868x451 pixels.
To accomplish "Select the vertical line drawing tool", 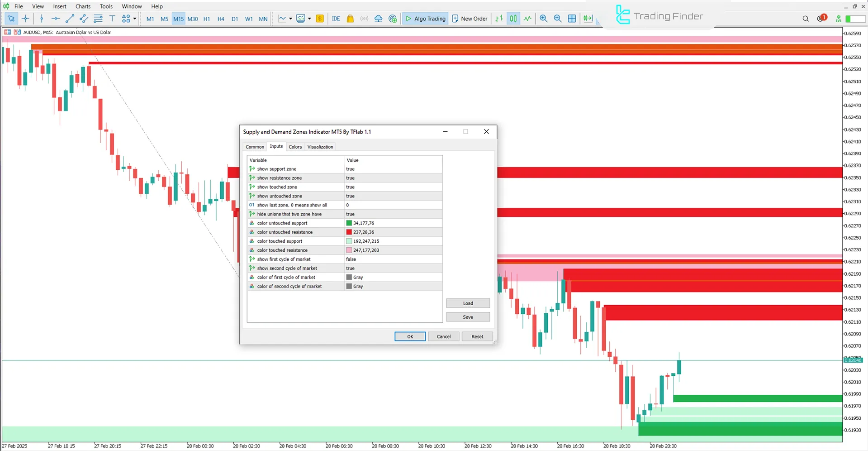I will click(x=42, y=19).
